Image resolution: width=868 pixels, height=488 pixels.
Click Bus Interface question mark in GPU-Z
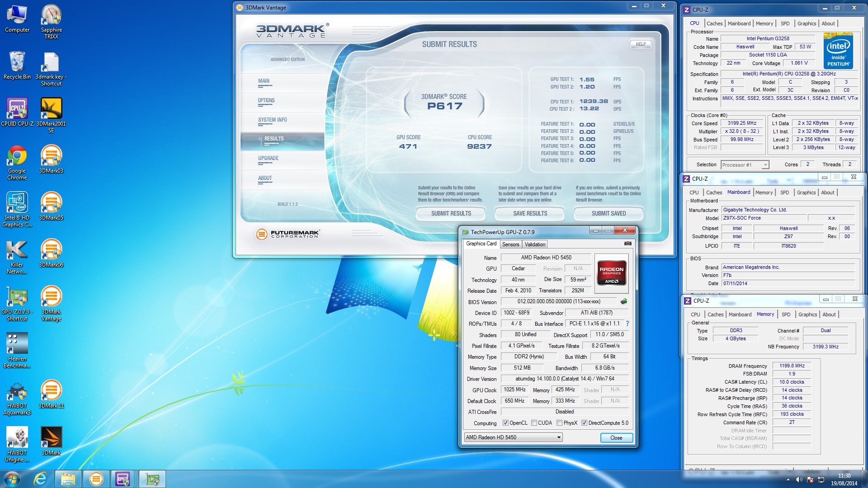point(627,324)
